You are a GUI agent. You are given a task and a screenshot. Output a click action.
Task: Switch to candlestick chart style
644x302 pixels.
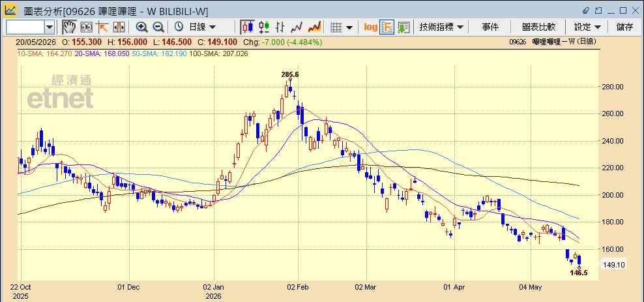coord(247,27)
